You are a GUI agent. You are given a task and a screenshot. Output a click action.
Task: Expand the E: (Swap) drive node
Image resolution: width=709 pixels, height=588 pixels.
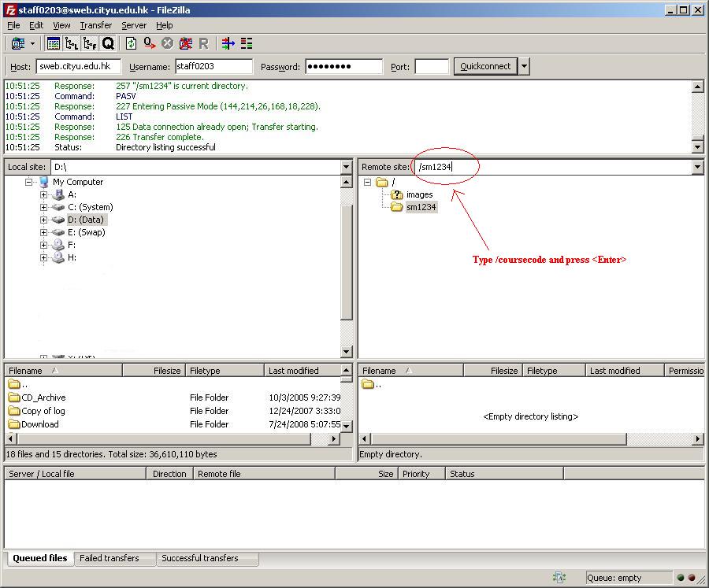tap(44, 232)
